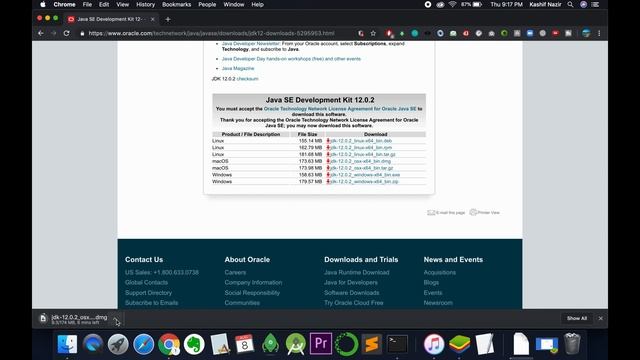Click the E-mail this page link
This screenshot has height=360, width=640.
coord(446,213)
